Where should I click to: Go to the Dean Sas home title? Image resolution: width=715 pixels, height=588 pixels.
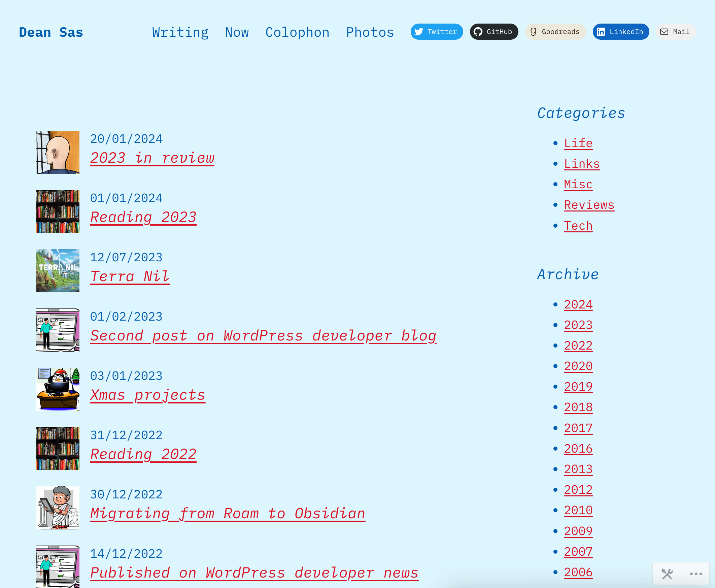coord(51,33)
